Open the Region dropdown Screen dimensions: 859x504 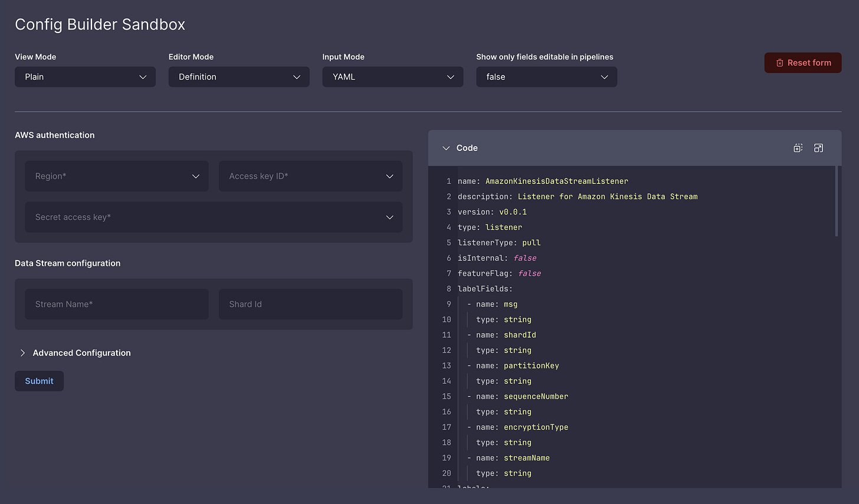(117, 176)
